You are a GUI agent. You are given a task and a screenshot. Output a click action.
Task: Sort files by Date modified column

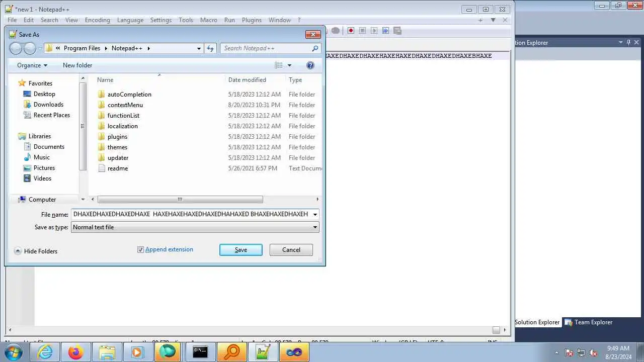pos(247,80)
